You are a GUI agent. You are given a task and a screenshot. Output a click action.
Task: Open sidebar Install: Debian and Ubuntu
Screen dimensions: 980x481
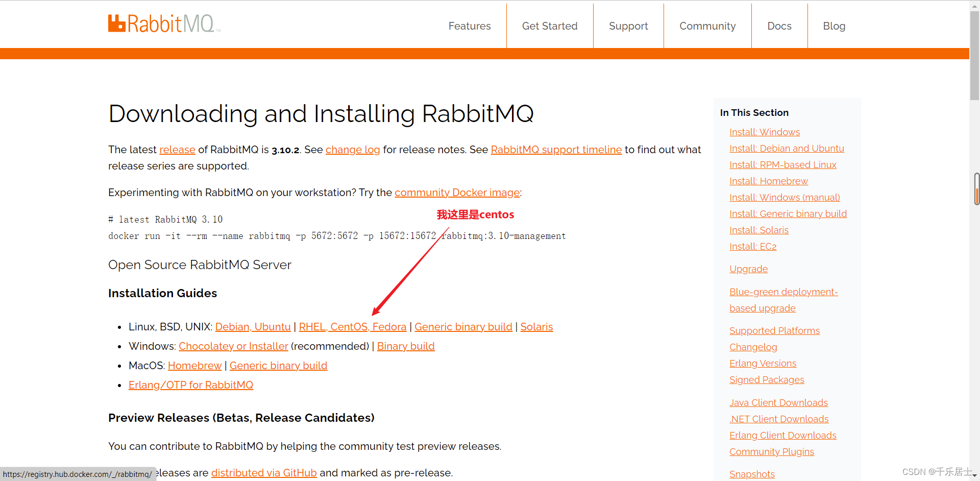pyautogui.click(x=787, y=149)
